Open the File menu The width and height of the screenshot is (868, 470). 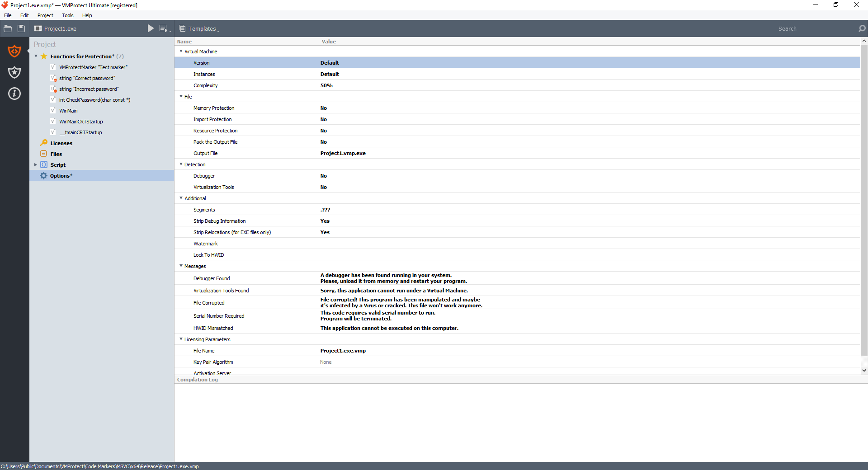8,15
